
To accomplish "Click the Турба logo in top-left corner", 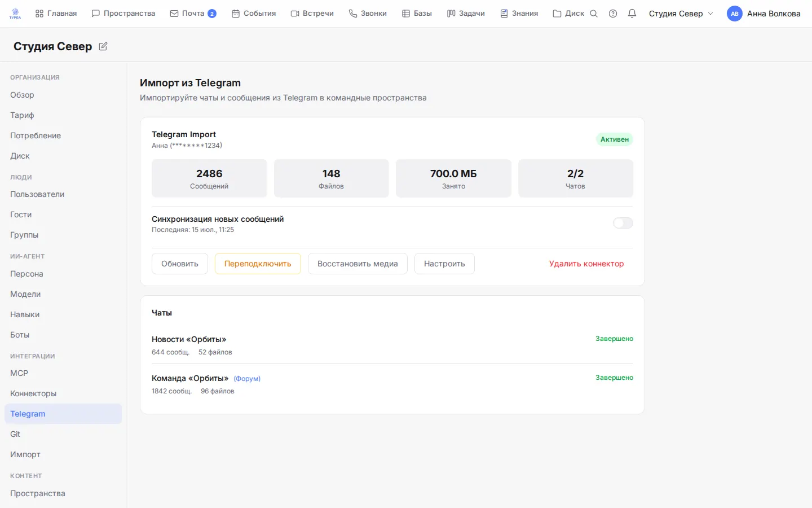I will pos(15,14).
